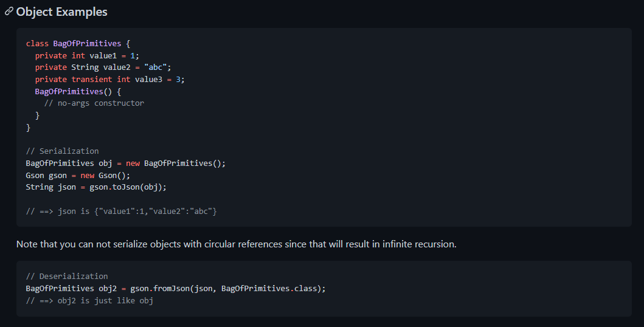Click the gson.toJson(obj) call

(x=128, y=187)
